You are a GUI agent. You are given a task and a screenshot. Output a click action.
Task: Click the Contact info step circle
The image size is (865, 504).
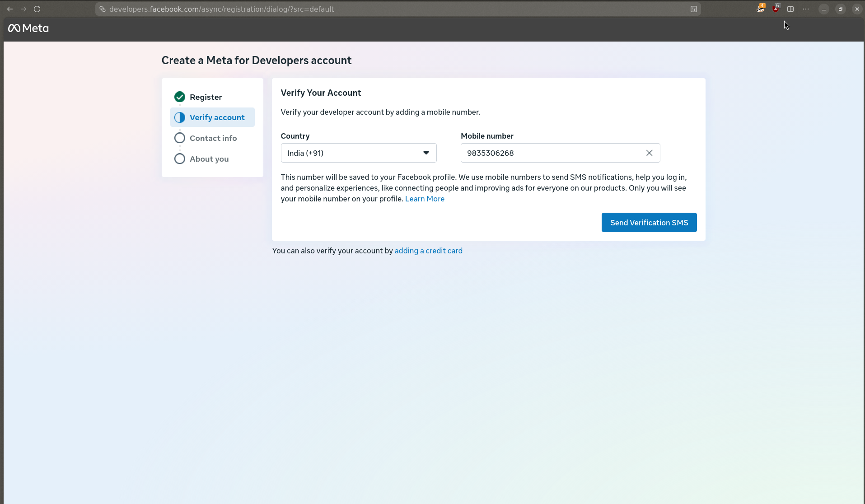(180, 138)
